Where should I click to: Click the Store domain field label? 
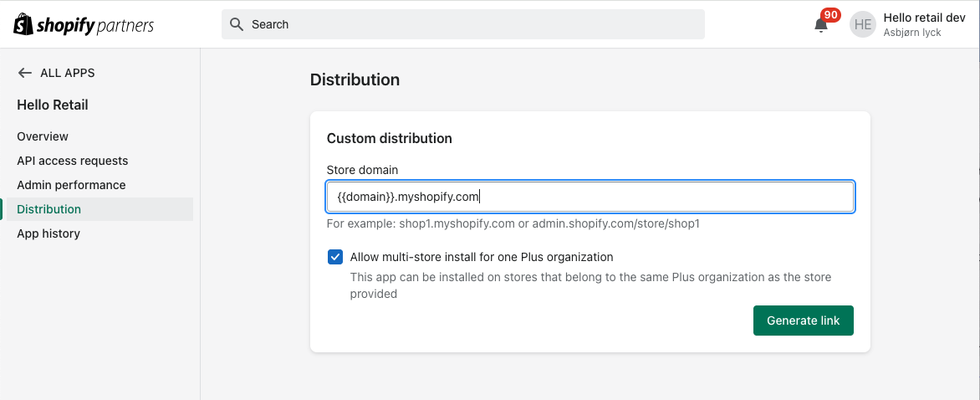pyautogui.click(x=362, y=170)
